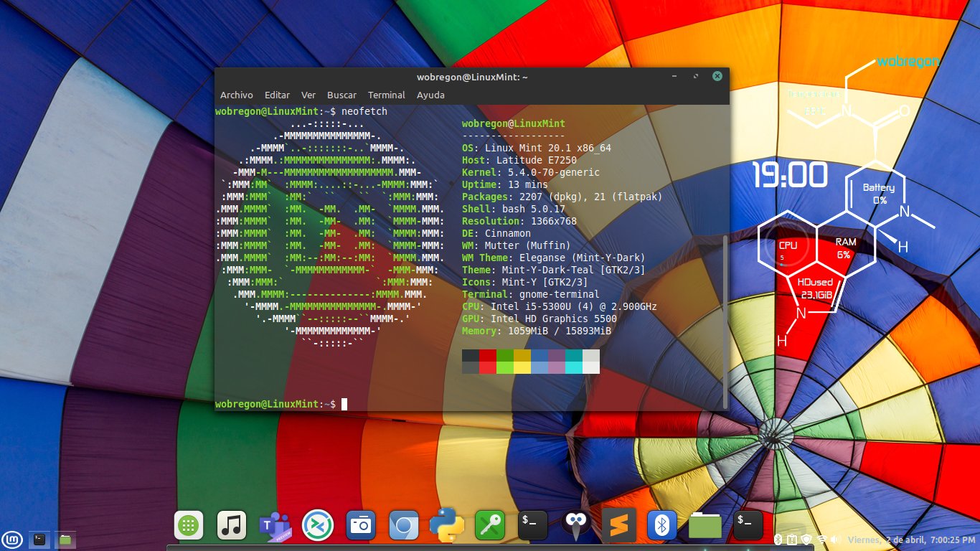Launch the Python icon in the dock
Screen dimensions: 980x551
coord(446,526)
